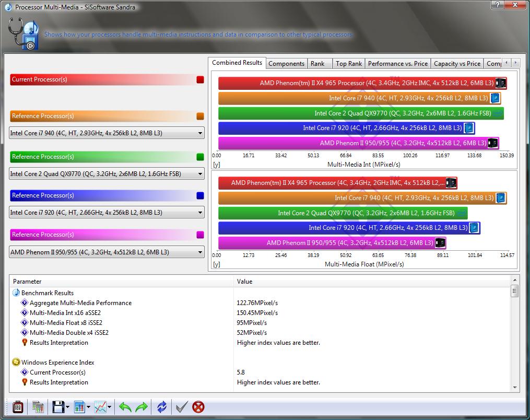Click the options sliders icon in bottom toolbar
The height and width of the screenshot is (420, 530).
(x=18, y=407)
